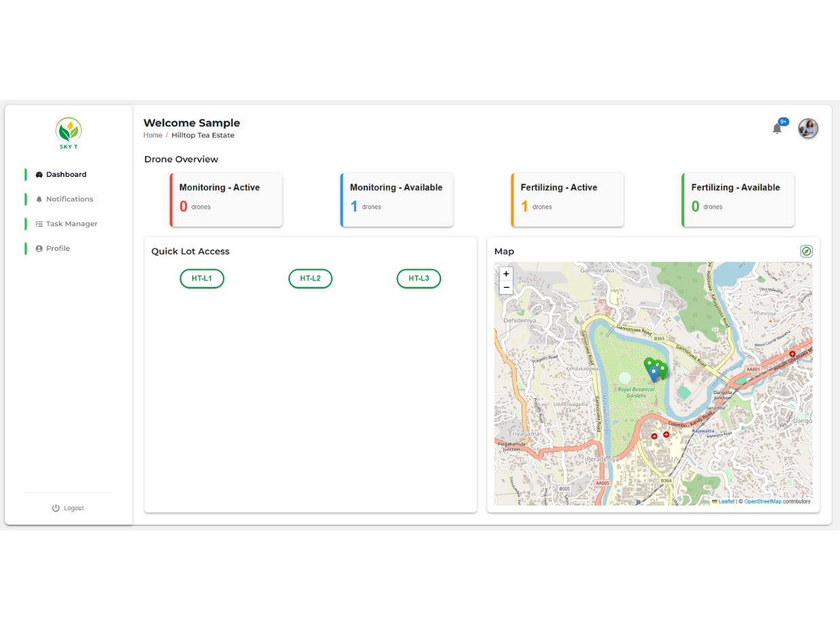Zoom out on the map
This screenshot has height=630, width=840.
tap(506, 287)
